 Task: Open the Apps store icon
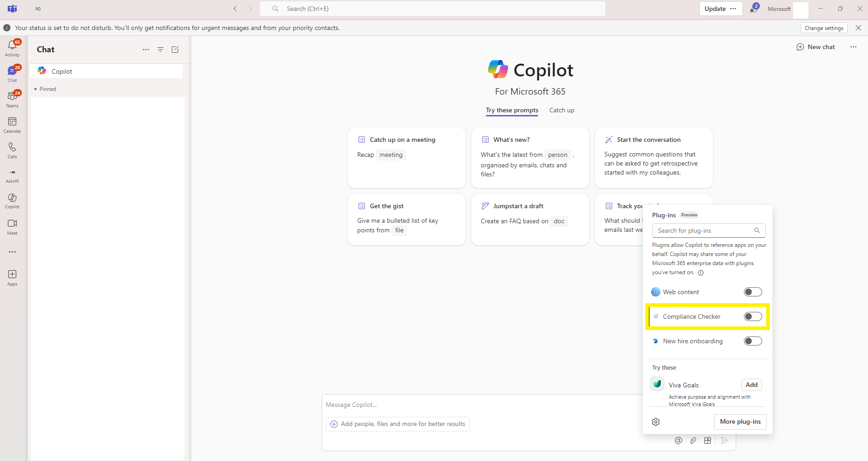[x=12, y=277]
